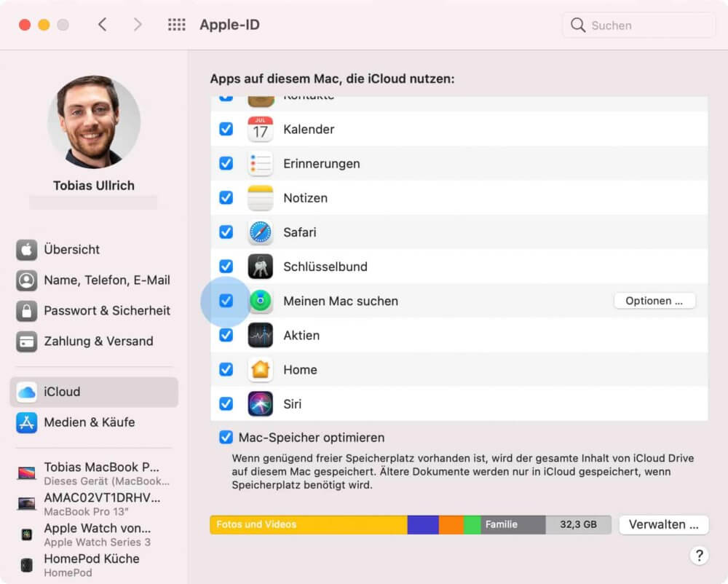This screenshot has width=728, height=584.
Task: Select the HomePod Küche device row
Action: point(94,565)
